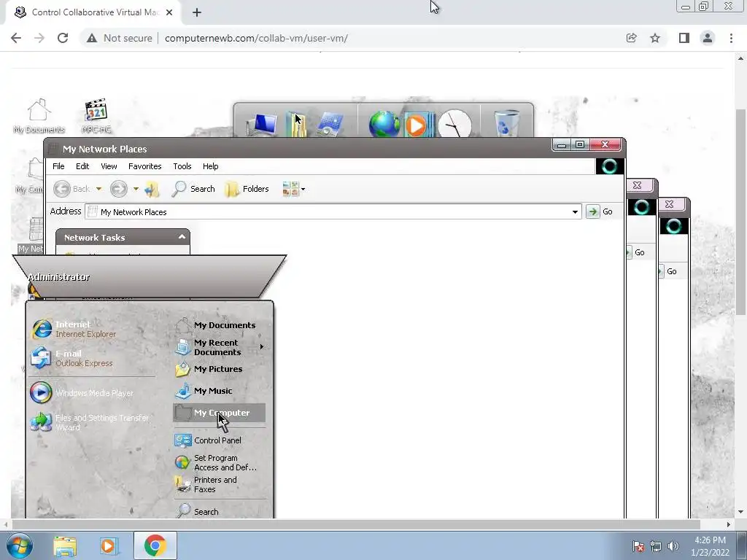This screenshot has height=560, width=747.
Task: Open Favorites menu in My Network Places
Action: pyautogui.click(x=145, y=166)
